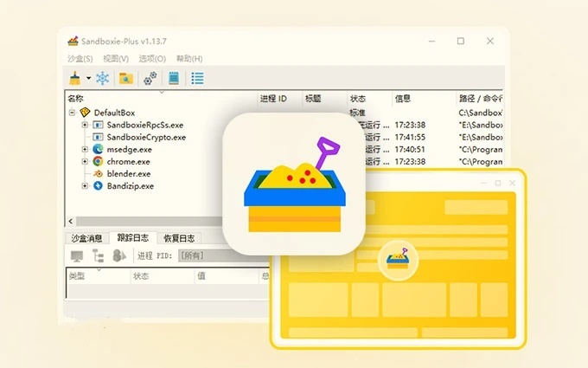Image resolution: width=588 pixels, height=368 pixels.
Task: Open the 选项(O) menu
Action: pyautogui.click(x=152, y=59)
